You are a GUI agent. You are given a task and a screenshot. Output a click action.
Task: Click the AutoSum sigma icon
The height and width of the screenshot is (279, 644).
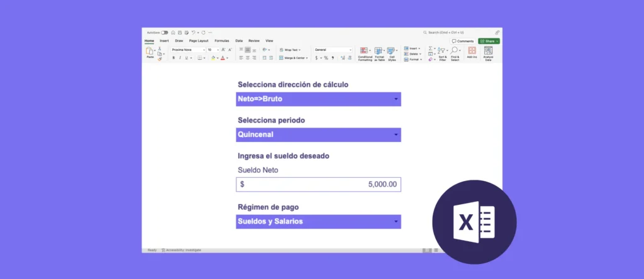coord(430,48)
